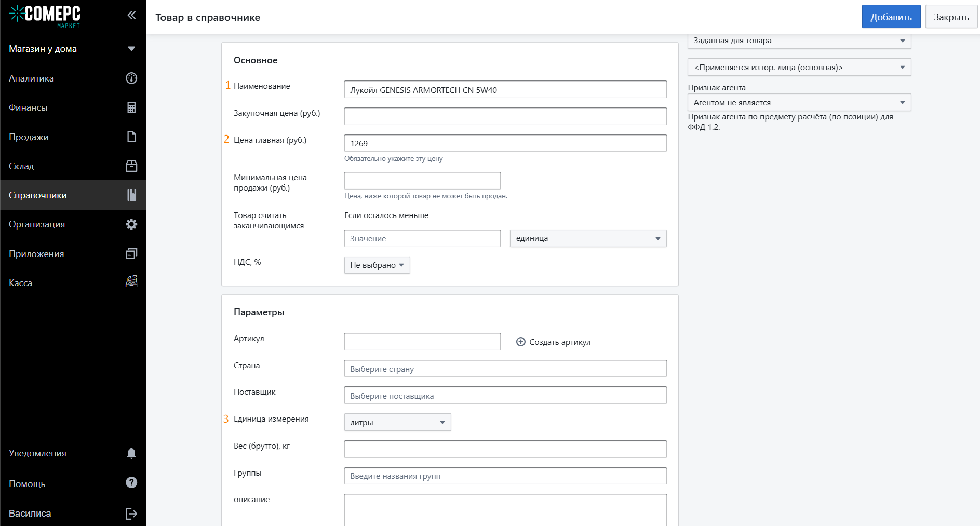Image resolution: width=980 pixels, height=526 pixels.
Task: Click the Выберите поставщика field
Action: (x=505, y=395)
